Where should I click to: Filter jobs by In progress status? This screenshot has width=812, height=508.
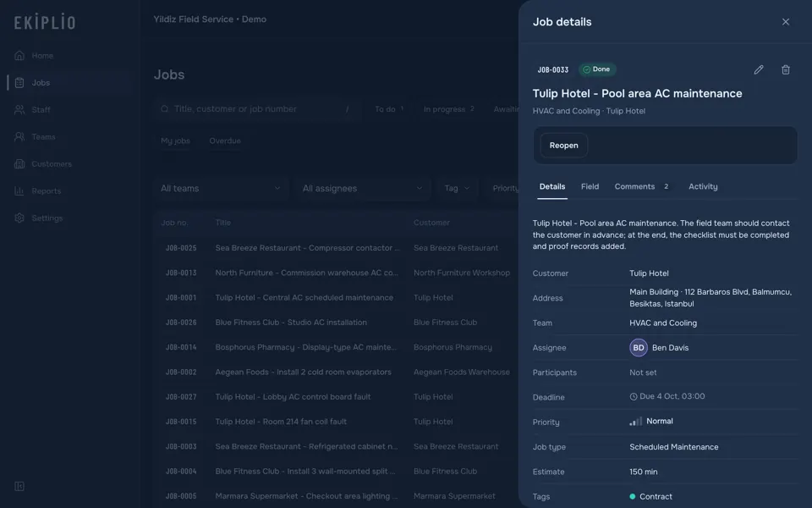(x=448, y=109)
